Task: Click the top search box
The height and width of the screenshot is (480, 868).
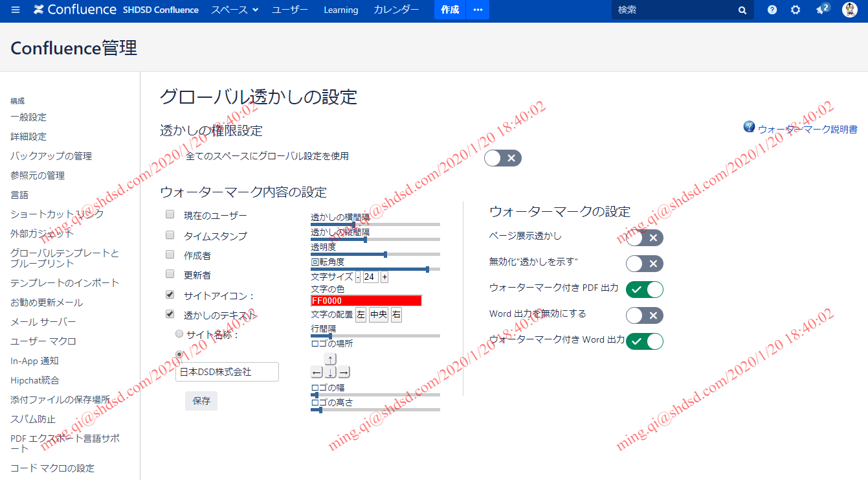Action: (683, 10)
